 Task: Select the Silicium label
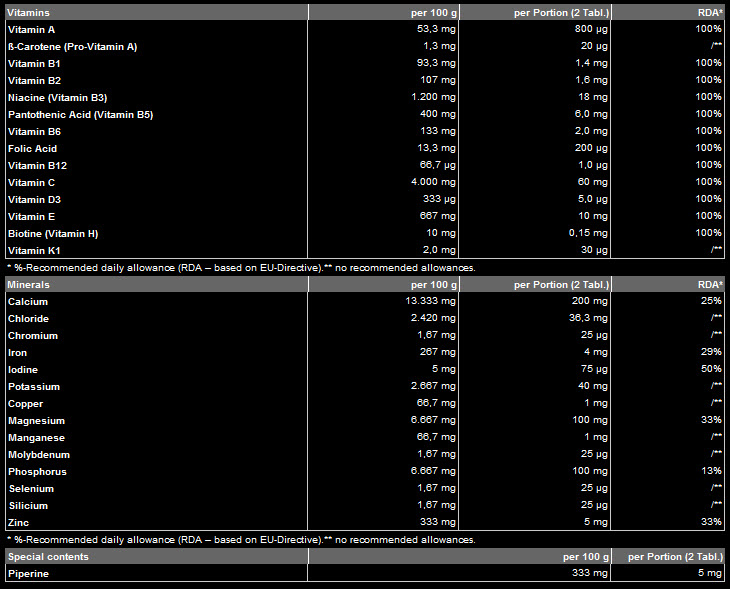point(28,506)
